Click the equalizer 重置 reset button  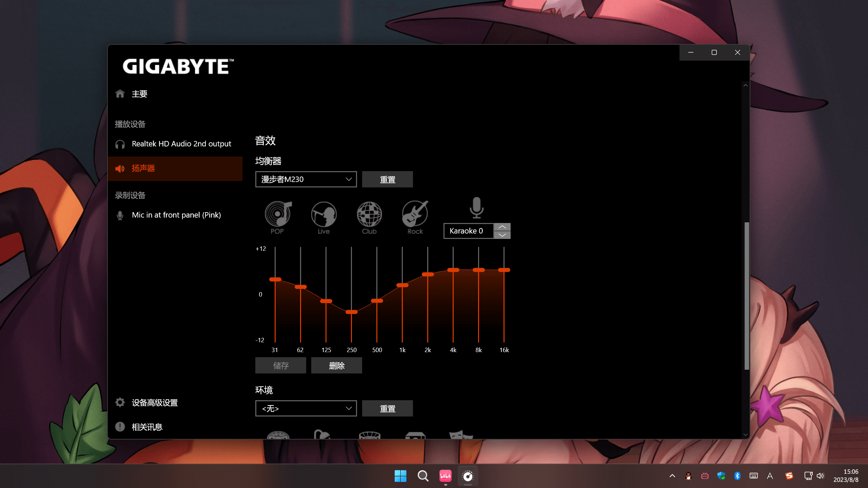pos(387,179)
